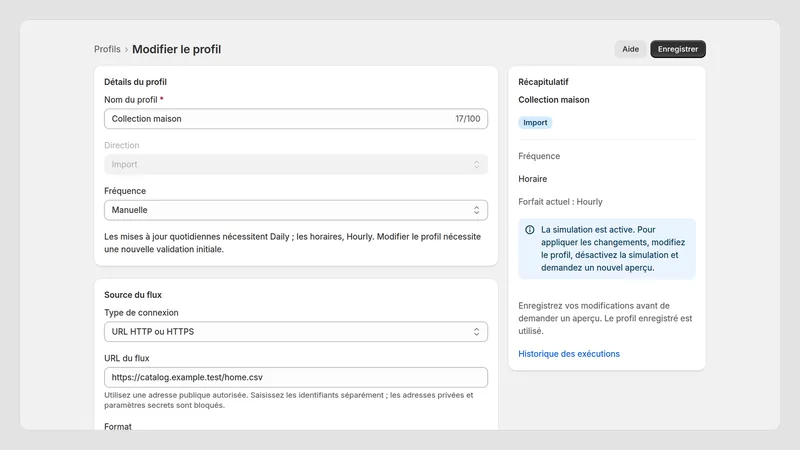Click the 'La simulation est active' banner text

click(x=613, y=248)
